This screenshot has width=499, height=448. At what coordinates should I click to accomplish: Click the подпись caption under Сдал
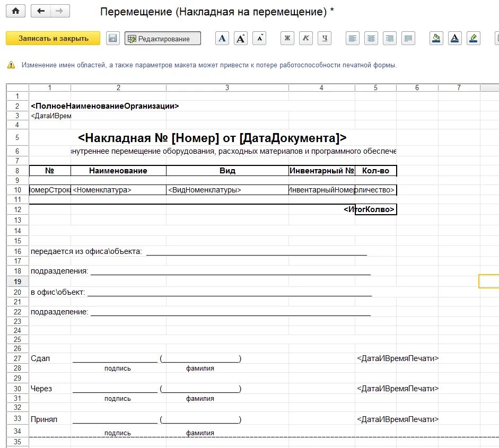pyautogui.click(x=118, y=368)
